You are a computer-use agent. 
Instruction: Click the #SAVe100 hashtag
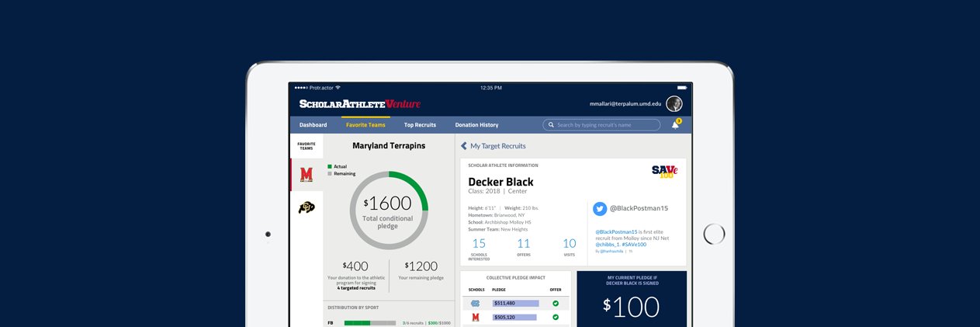pyautogui.click(x=633, y=245)
